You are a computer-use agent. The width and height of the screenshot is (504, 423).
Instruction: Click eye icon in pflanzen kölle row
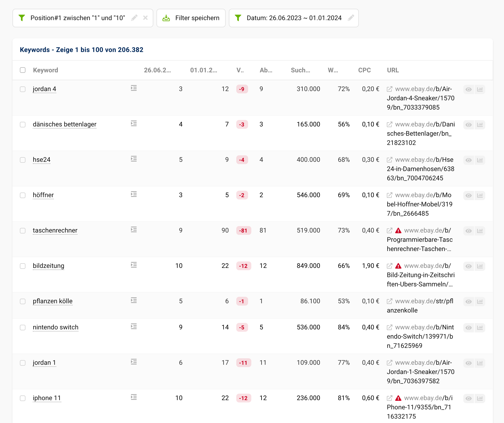tap(468, 302)
